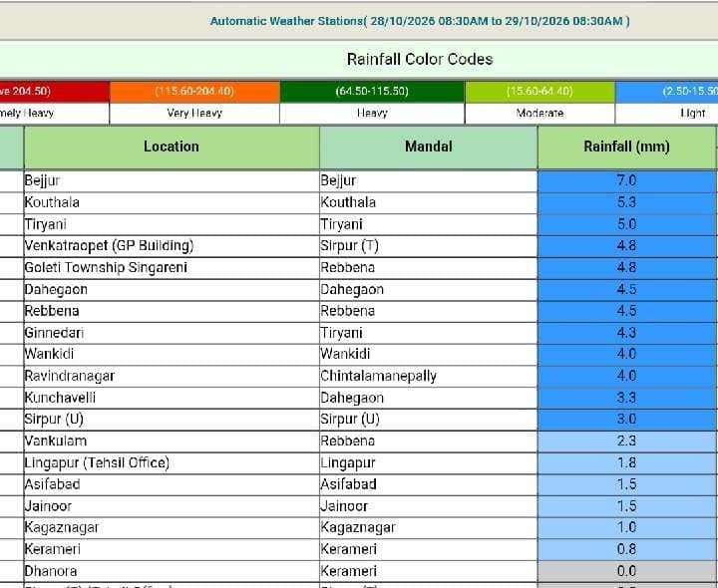718x588 pixels.
Task: Click the Location column header
Action: [x=172, y=147]
